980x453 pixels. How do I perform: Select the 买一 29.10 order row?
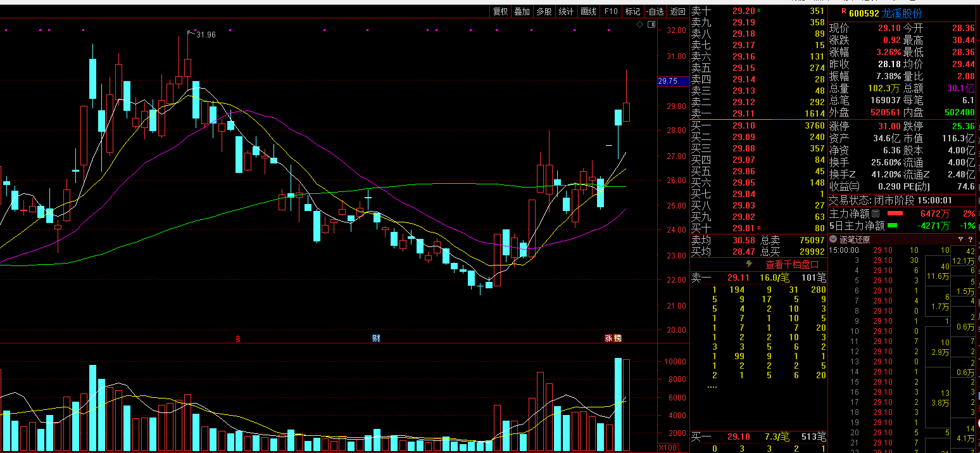tap(758, 125)
